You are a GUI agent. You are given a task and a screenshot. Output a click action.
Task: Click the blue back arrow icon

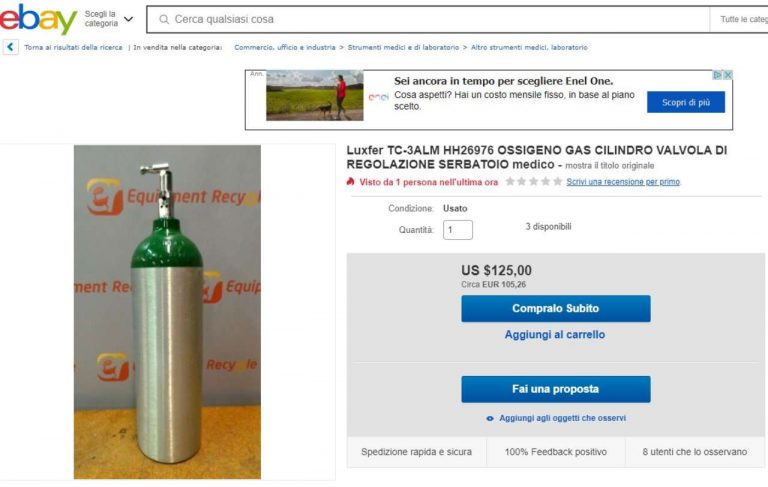[x=10, y=47]
